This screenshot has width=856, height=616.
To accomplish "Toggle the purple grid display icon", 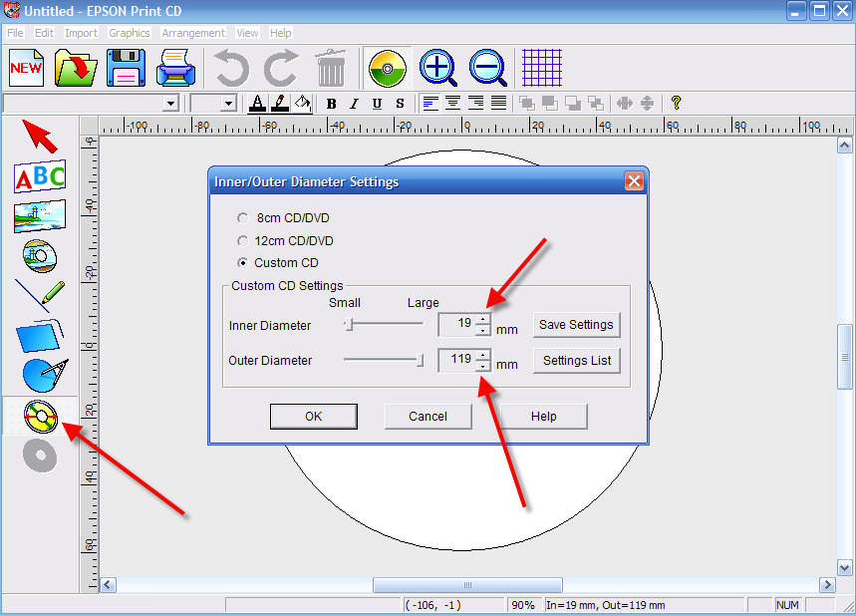I will pos(541,68).
